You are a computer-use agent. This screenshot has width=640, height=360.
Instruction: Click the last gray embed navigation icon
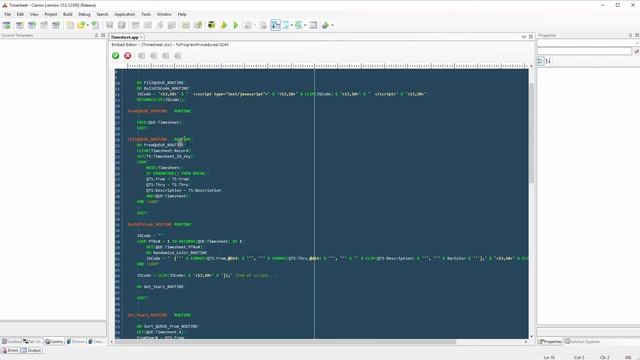[x=178, y=56]
